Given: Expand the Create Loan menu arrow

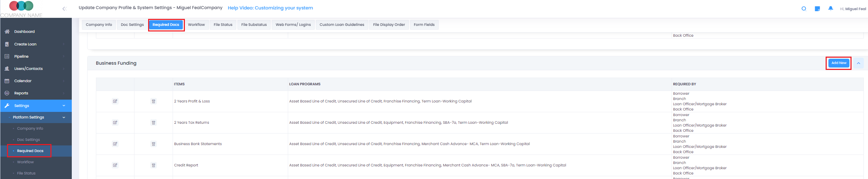Looking at the screenshot, I should point(64,44).
